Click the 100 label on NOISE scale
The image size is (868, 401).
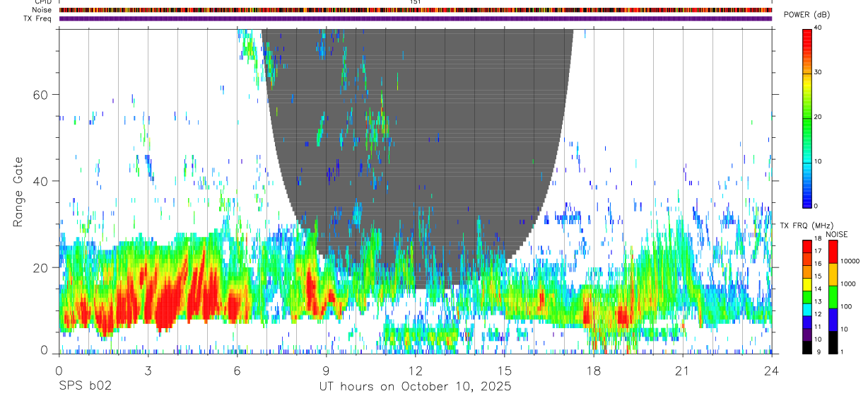click(x=846, y=306)
